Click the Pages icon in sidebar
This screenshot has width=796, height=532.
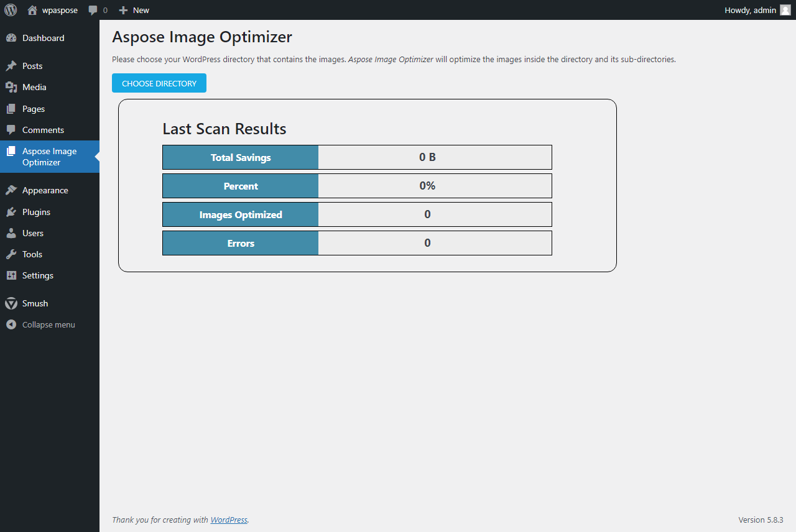click(11, 109)
